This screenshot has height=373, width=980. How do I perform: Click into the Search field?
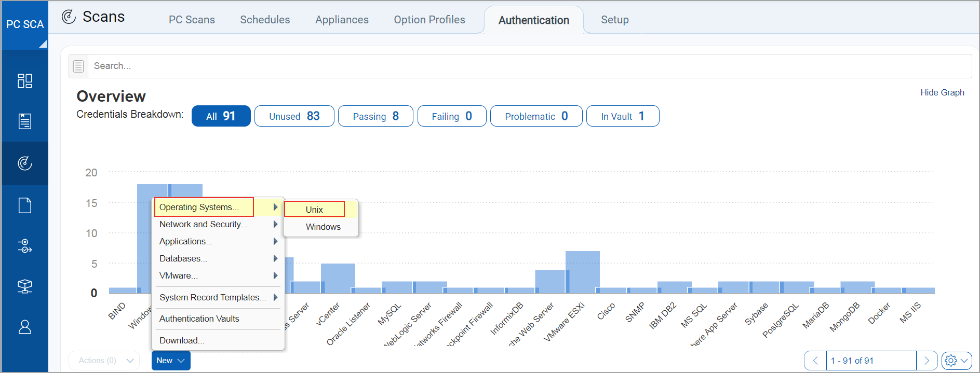530,66
